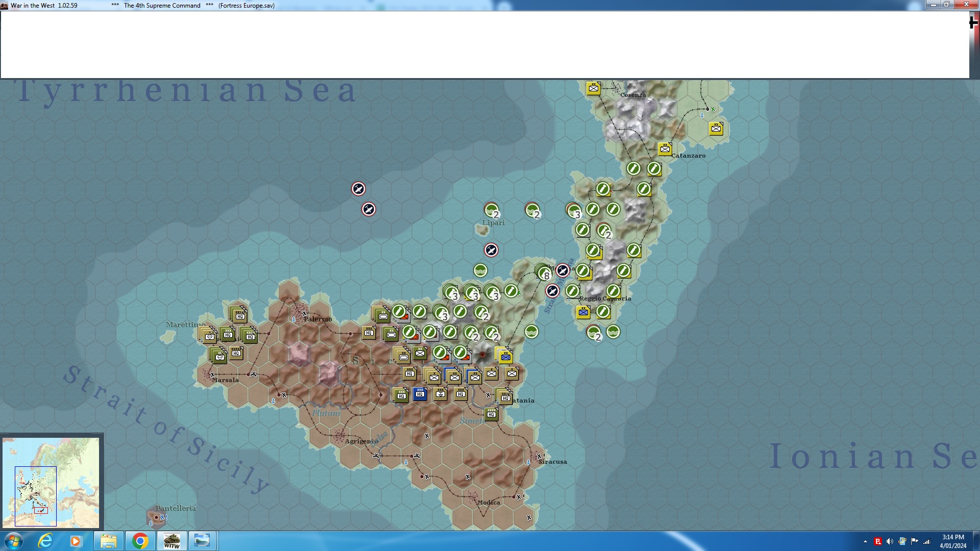Click the blue infantry counter under Reggio Calabria
The width and height of the screenshot is (980, 551).
coord(583,312)
